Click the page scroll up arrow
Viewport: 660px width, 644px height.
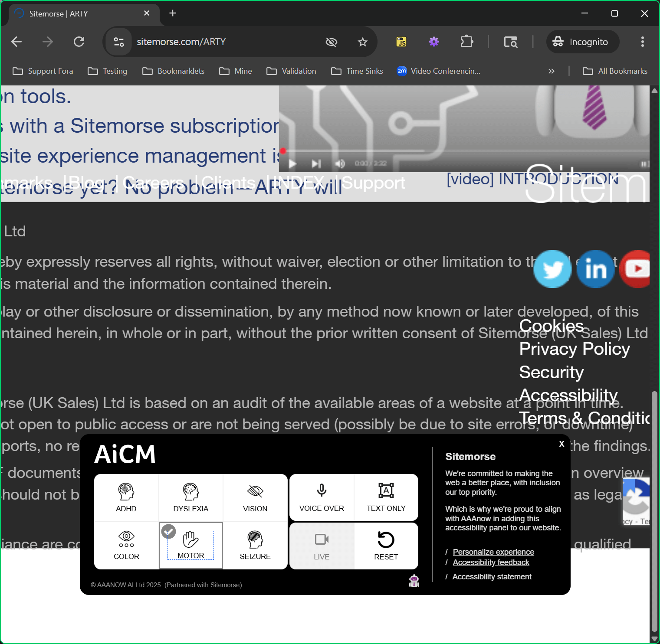pos(655,90)
